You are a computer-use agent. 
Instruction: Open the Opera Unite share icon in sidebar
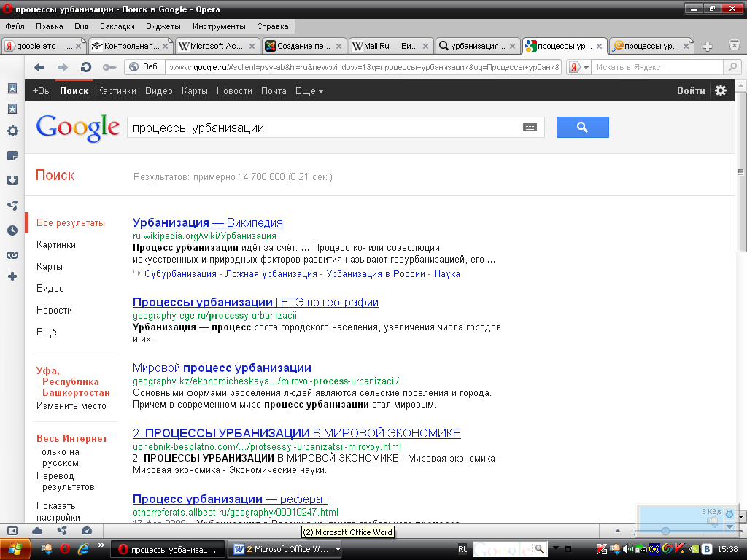coord(12,205)
